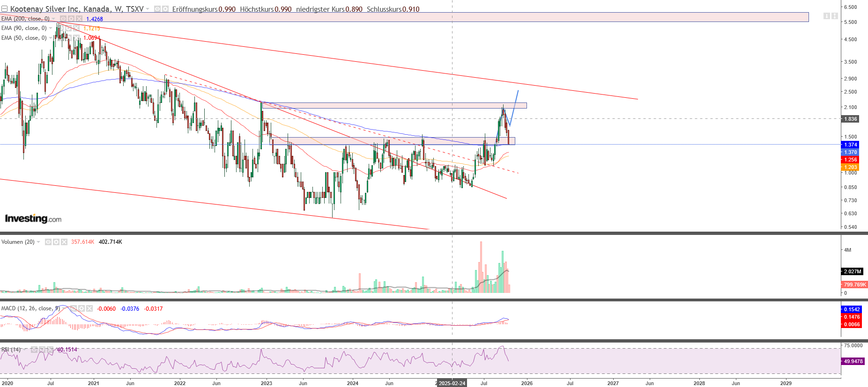The width and height of the screenshot is (868, 387).
Task: Open dropdown arrow beside EMA 90 label
Action: pyautogui.click(x=51, y=28)
